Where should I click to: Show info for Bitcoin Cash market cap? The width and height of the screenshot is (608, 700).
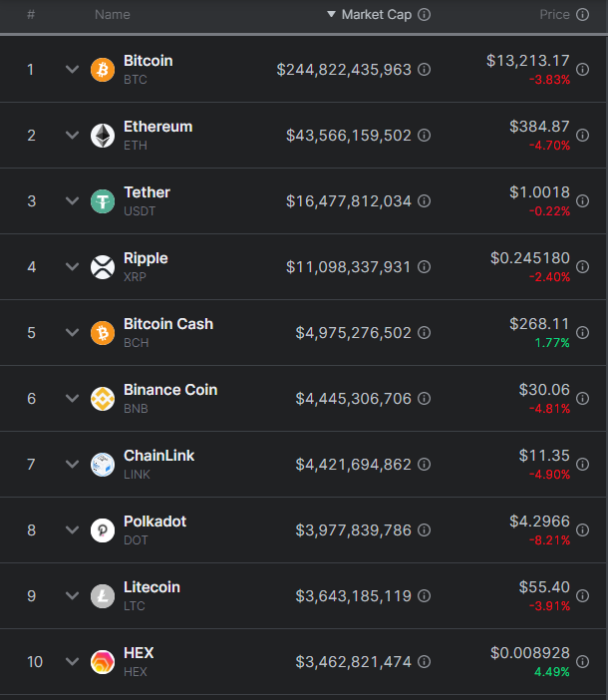coord(425,333)
